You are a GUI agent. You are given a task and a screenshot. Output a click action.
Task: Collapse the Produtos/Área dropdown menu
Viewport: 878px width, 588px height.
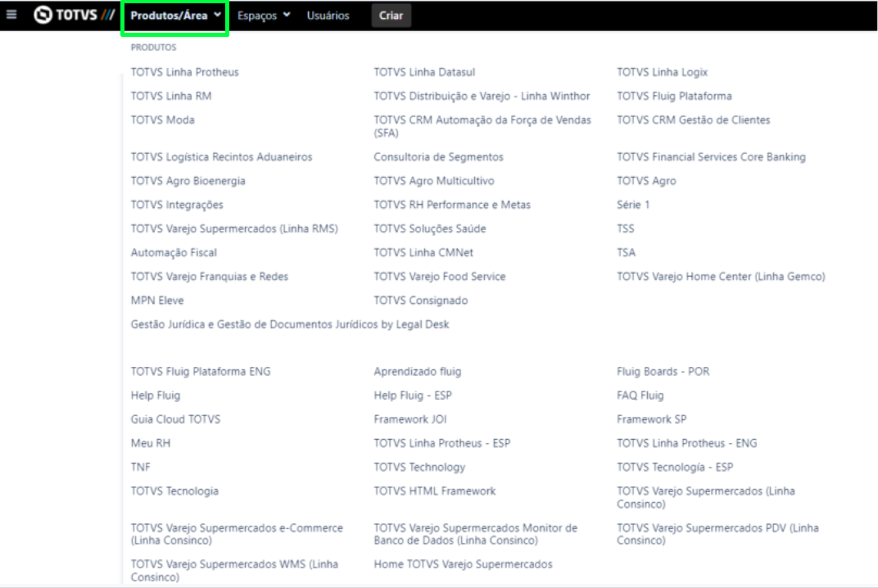[175, 16]
